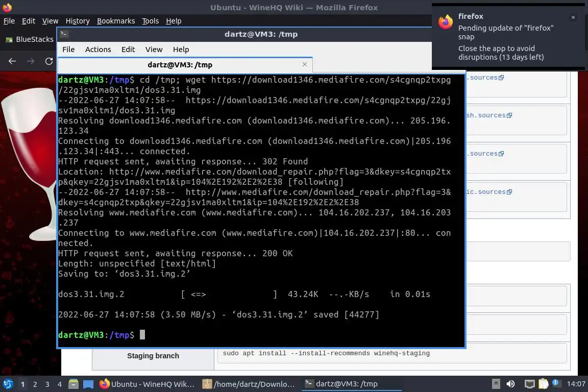Switch to workspace 1
This screenshot has height=392, width=588.
click(x=23, y=384)
